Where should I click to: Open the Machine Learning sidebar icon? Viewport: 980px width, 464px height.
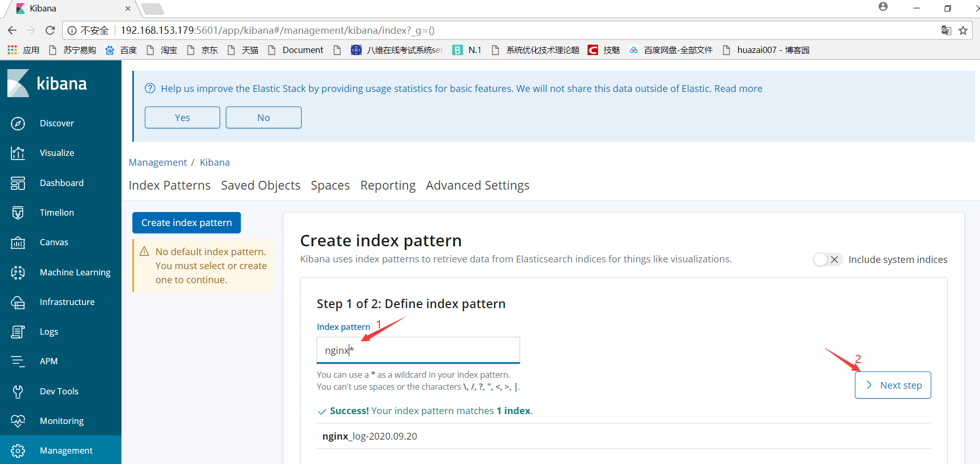[18, 272]
